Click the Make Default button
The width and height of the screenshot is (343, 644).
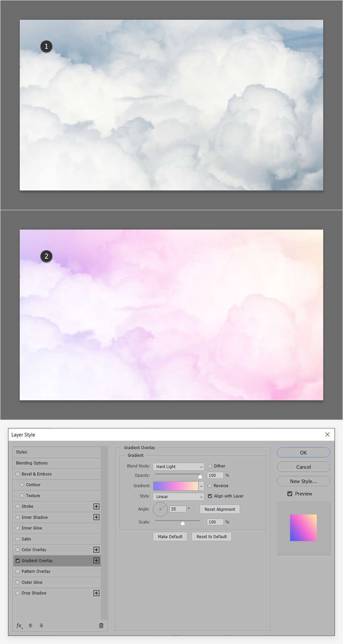tap(170, 537)
